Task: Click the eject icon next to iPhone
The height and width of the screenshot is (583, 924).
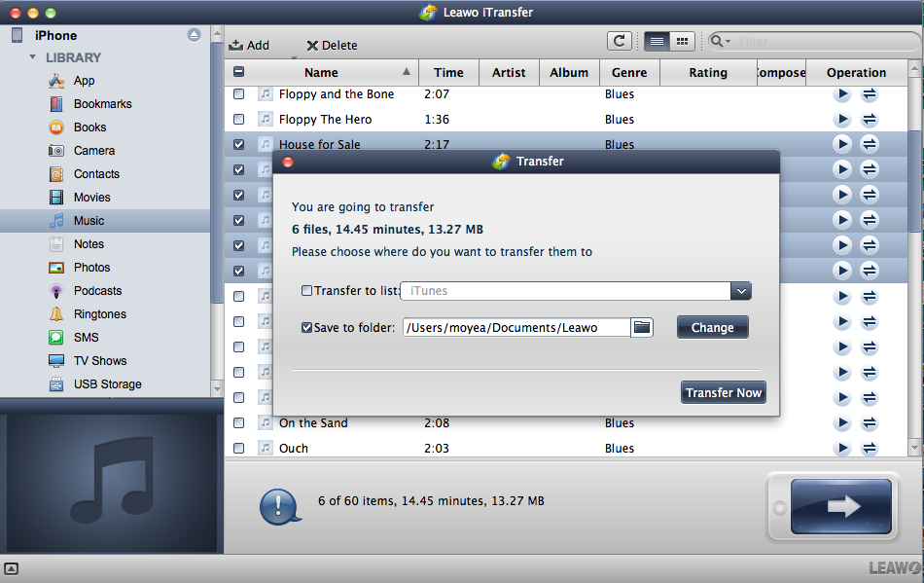Action: 194,35
